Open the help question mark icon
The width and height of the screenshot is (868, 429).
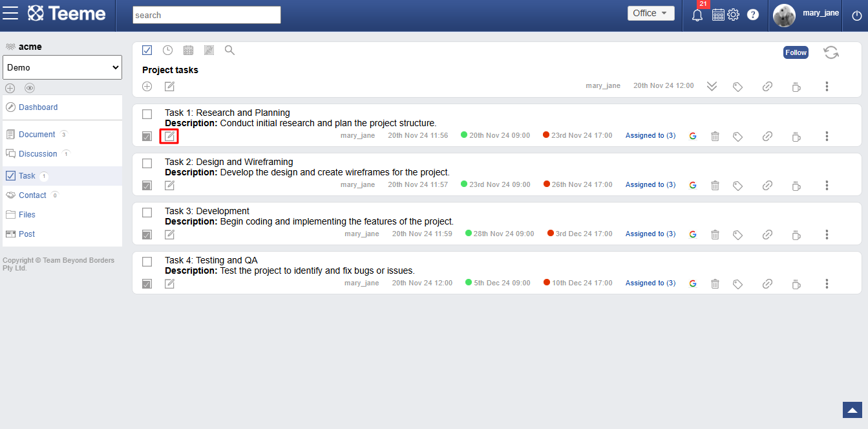pyautogui.click(x=753, y=14)
